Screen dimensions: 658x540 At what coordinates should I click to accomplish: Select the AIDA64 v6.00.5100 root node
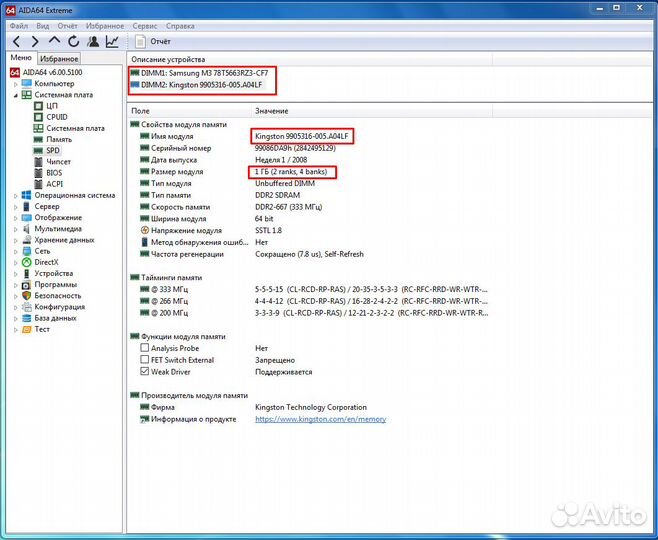pyautogui.click(x=46, y=72)
